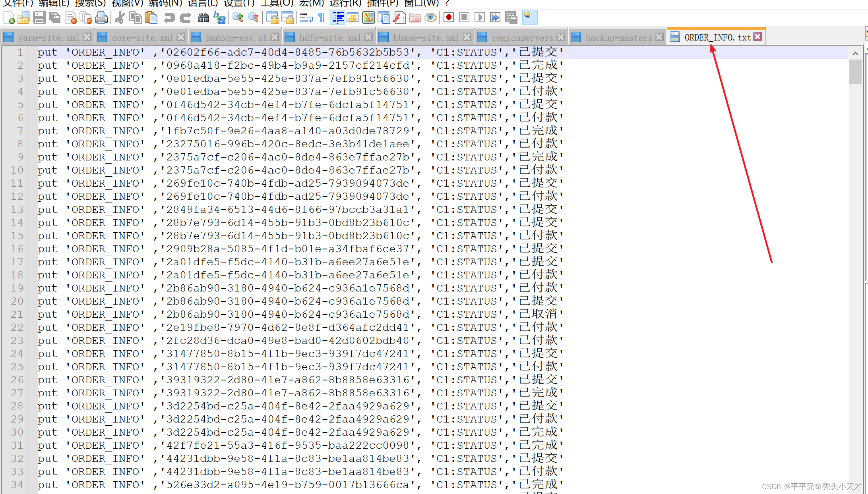868x494 pixels.
Task: Close the regionservers tab
Action: click(561, 37)
